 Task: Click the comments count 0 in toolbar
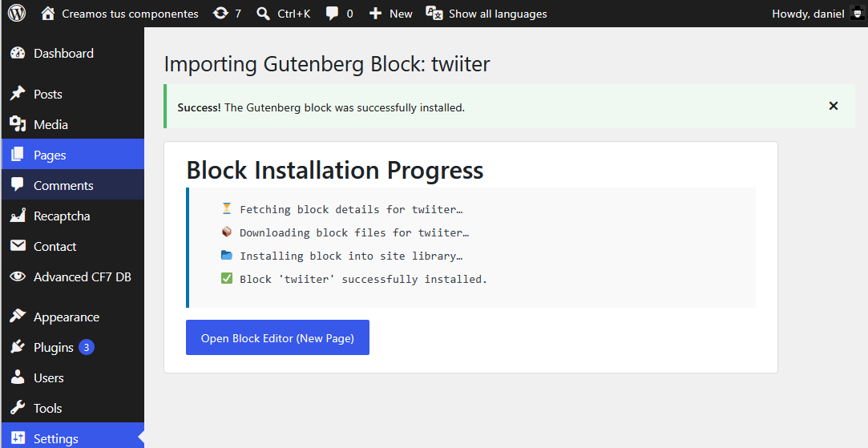tap(350, 14)
